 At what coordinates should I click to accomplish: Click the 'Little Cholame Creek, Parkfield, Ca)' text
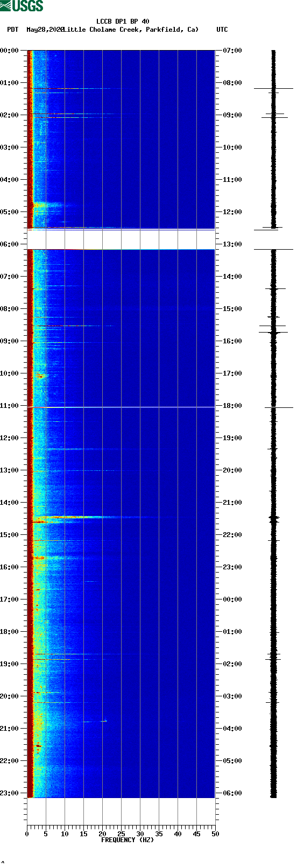pos(131,30)
